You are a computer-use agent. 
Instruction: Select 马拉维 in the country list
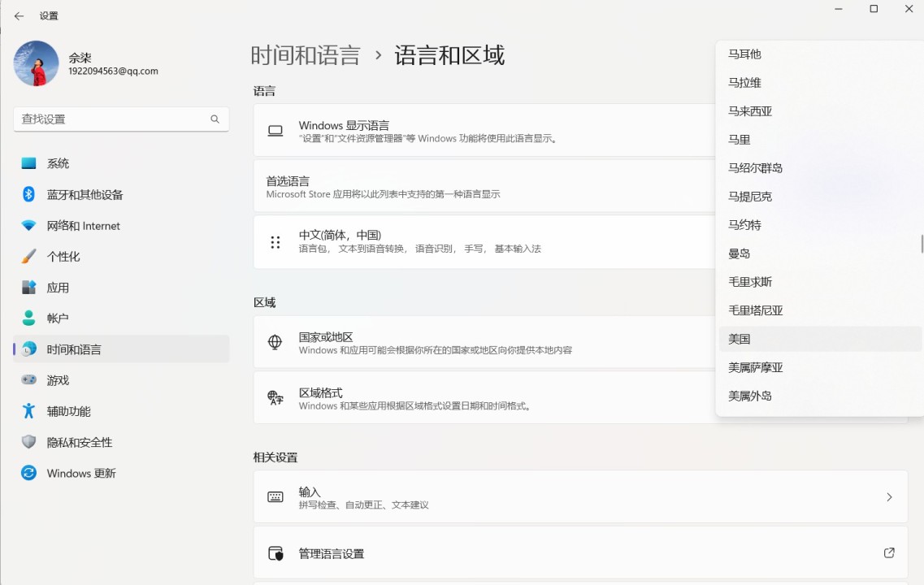(819, 83)
